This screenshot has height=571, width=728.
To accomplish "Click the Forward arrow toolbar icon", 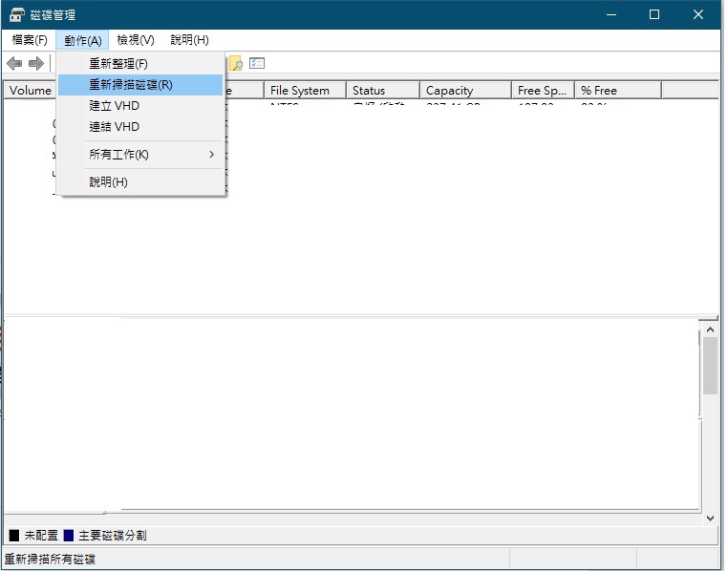I will coord(35,63).
